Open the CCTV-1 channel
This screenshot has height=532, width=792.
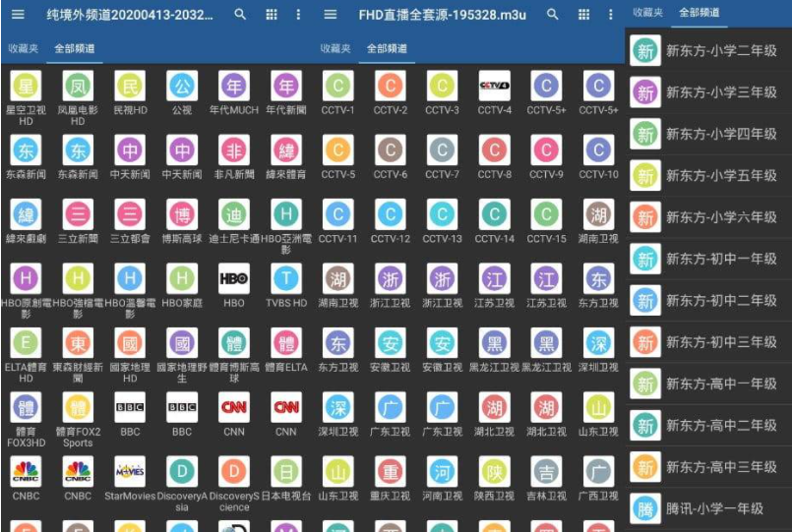pos(337,87)
